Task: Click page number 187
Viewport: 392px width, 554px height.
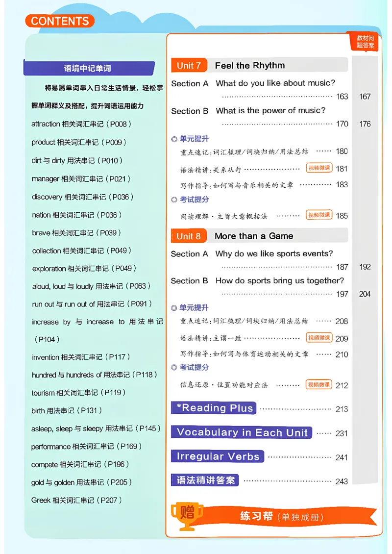Action: point(342,267)
